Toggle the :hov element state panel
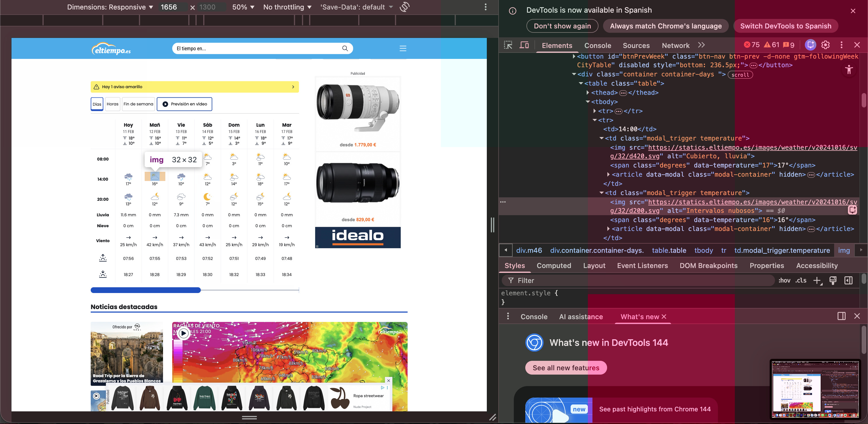868x424 pixels. coord(784,280)
